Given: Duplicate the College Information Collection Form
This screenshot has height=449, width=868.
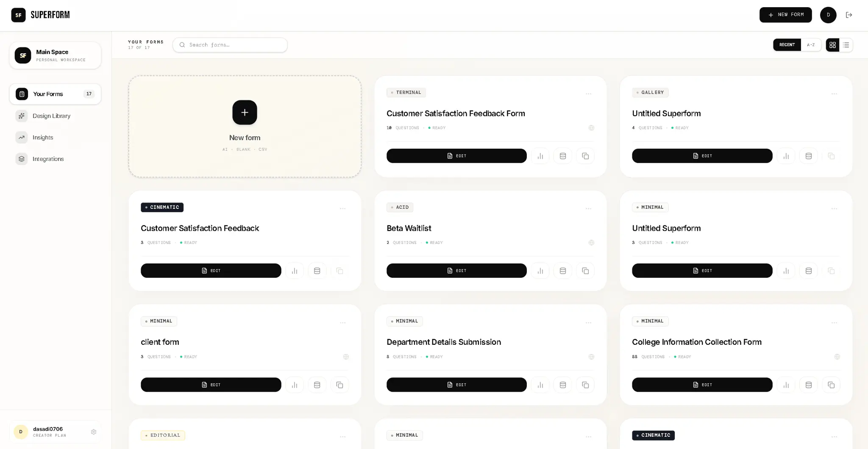Looking at the screenshot, I should point(831,385).
